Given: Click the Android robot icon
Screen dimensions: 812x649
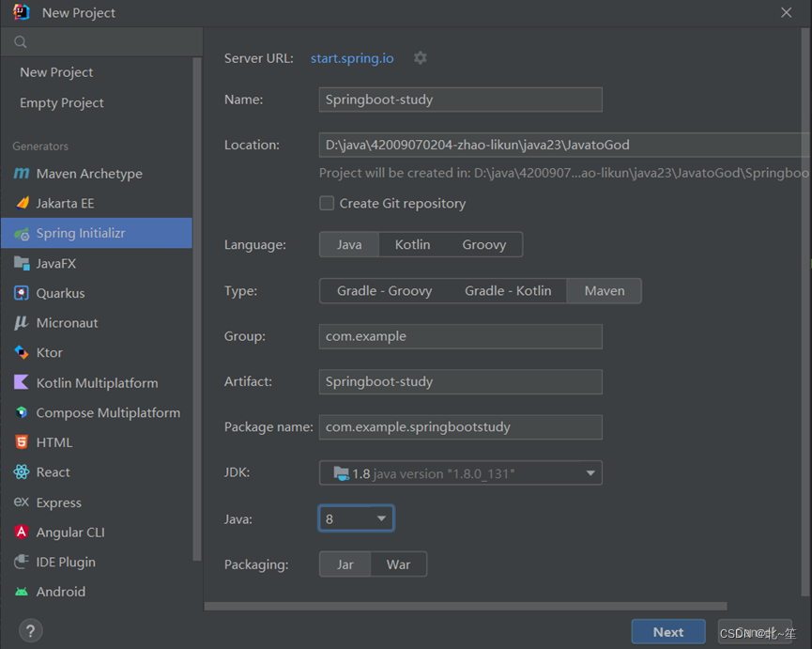Looking at the screenshot, I should click(22, 592).
